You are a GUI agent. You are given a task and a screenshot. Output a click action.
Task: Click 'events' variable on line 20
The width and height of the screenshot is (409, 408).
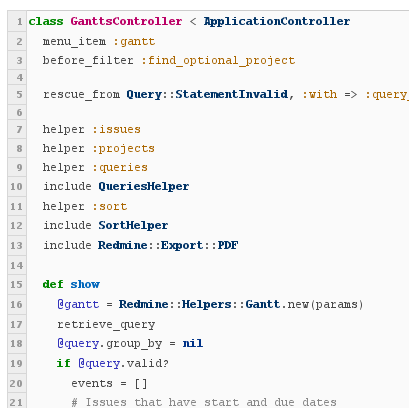[92, 384]
